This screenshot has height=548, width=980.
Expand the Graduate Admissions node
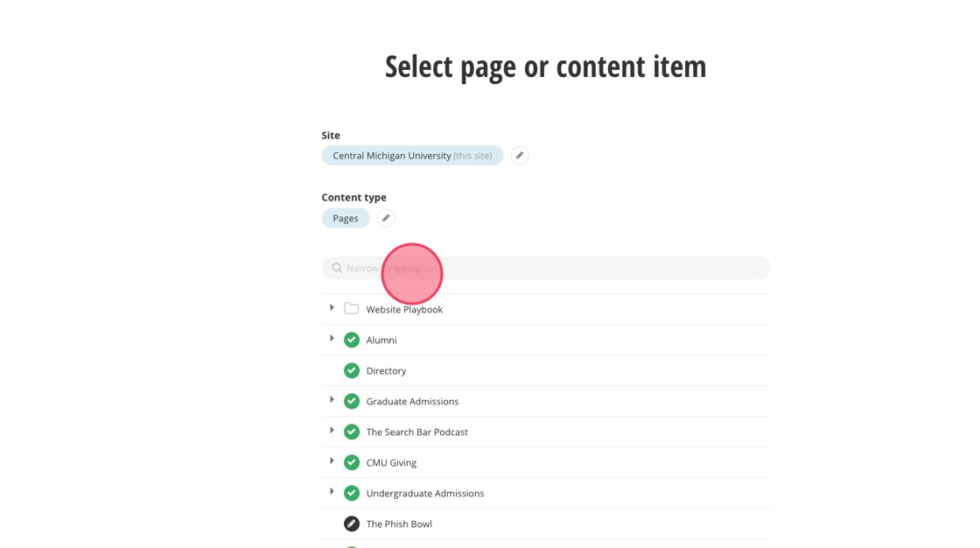point(332,400)
